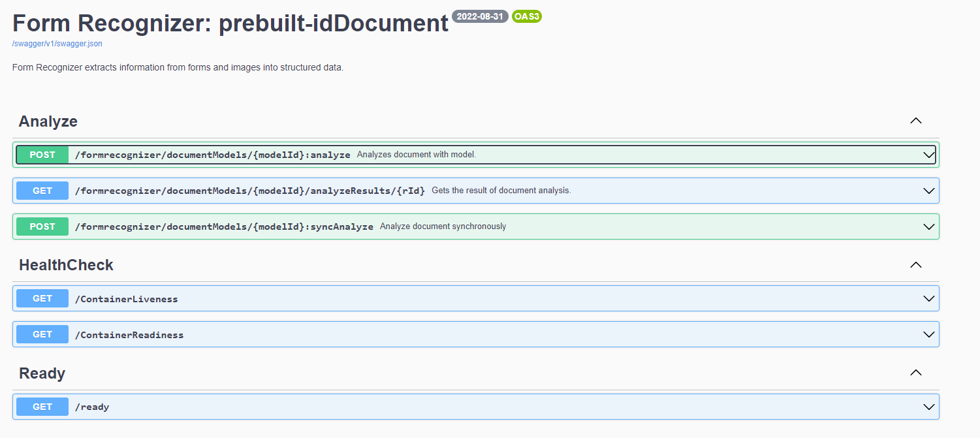Select the HealthCheck section heading
The height and width of the screenshot is (438, 980).
[66, 265]
